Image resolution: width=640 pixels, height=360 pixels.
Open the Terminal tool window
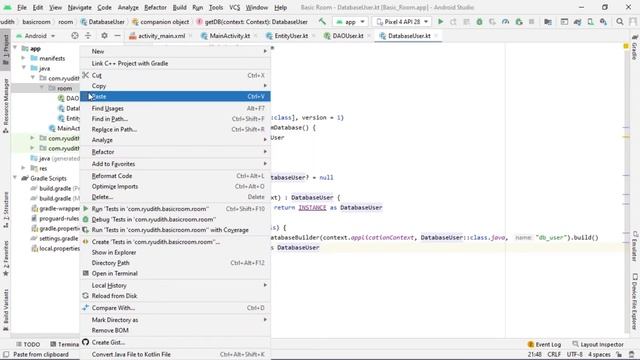point(64,344)
